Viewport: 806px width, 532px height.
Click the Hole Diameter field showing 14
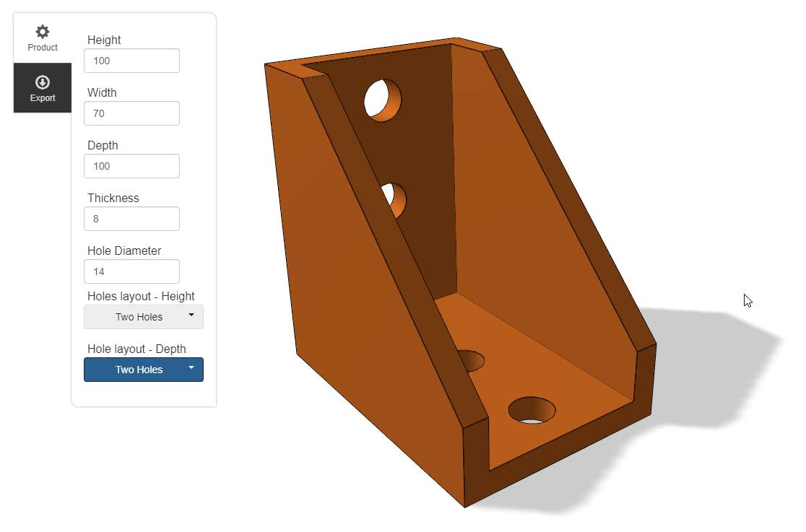131,271
